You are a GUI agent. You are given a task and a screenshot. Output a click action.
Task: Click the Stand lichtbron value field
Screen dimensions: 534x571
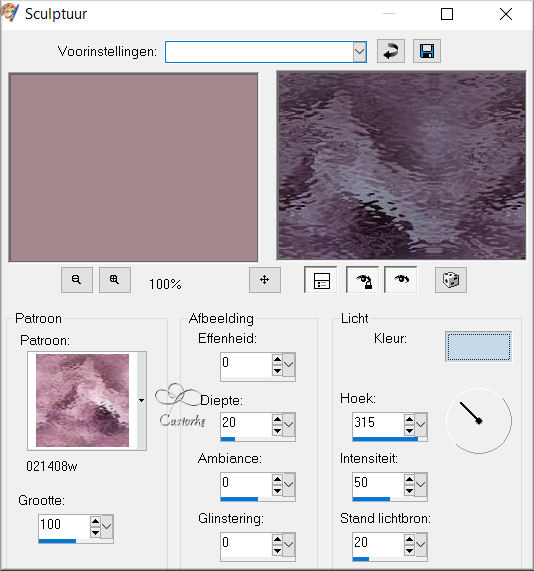378,544
